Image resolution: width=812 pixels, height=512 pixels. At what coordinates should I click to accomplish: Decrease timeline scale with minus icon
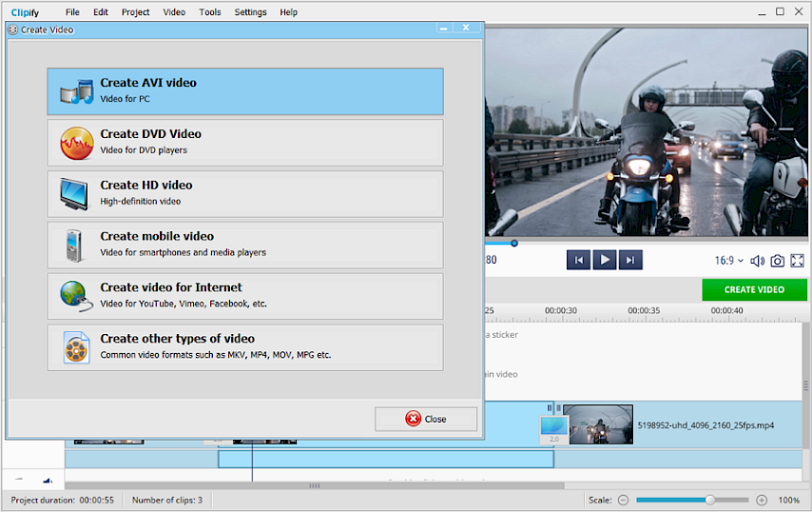point(624,500)
